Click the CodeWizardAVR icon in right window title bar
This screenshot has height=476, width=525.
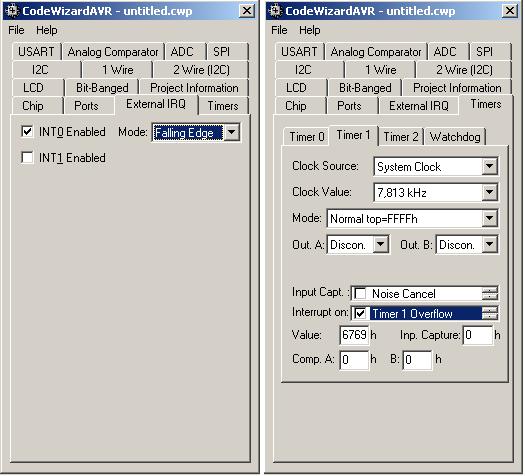pyautogui.click(x=276, y=11)
